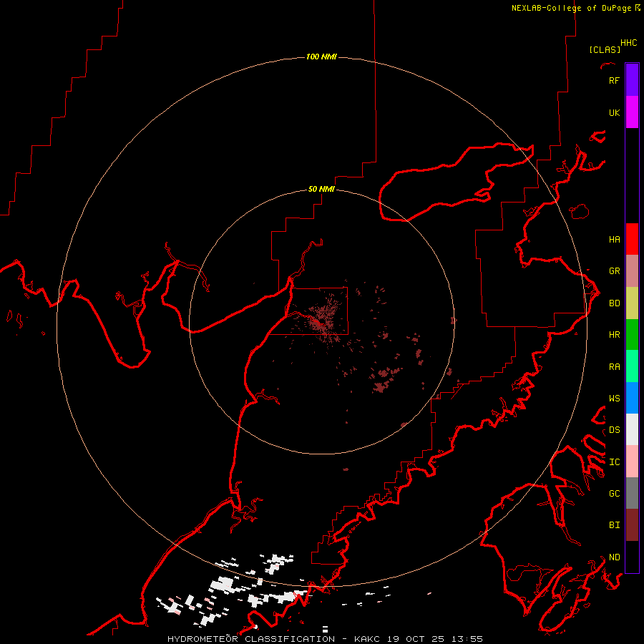Click the purple RF color swatch

632,80
